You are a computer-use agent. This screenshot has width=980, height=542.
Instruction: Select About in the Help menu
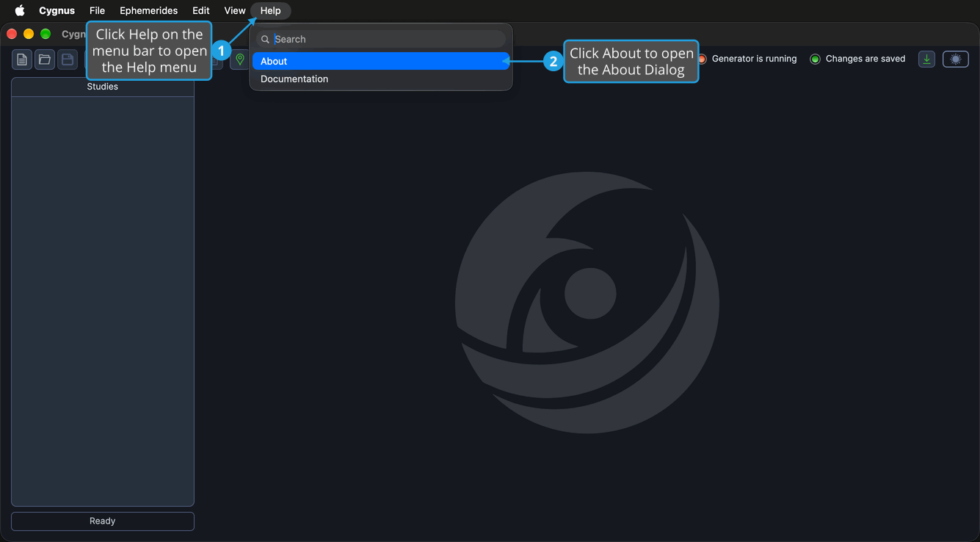pos(381,61)
